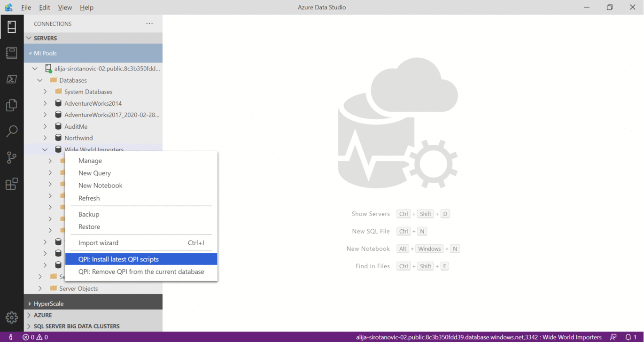Select QPI: Remove QPI from current database
The height and width of the screenshot is (342, 644).
coord(141,272)
